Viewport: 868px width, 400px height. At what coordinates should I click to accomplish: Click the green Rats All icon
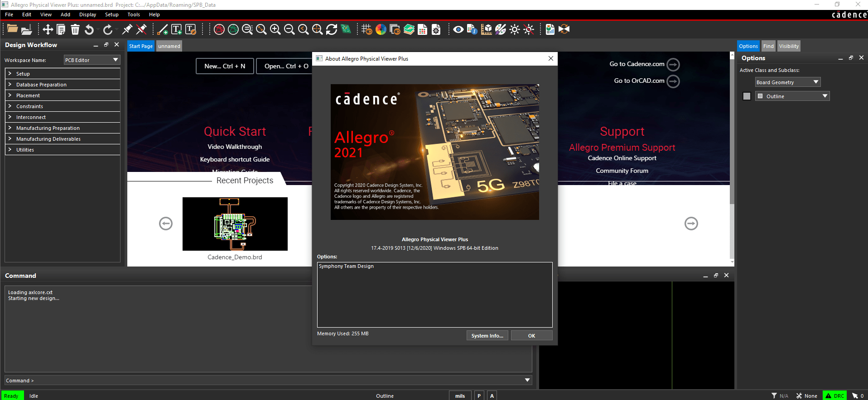[x=233, y=29]
